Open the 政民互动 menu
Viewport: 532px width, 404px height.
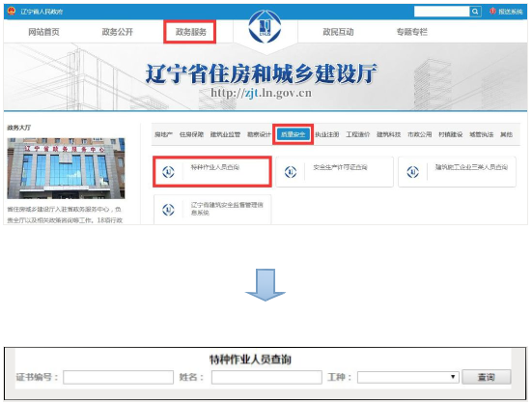(338, 32)
